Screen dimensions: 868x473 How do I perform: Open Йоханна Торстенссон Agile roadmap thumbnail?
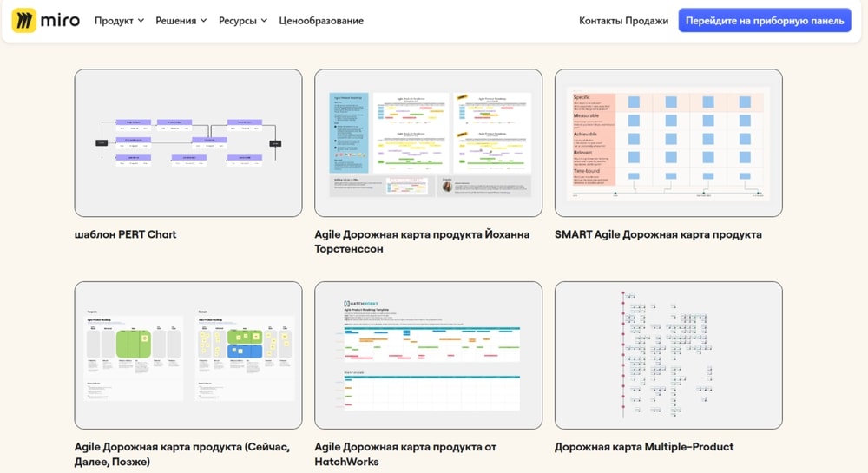(x=429, y=142)
